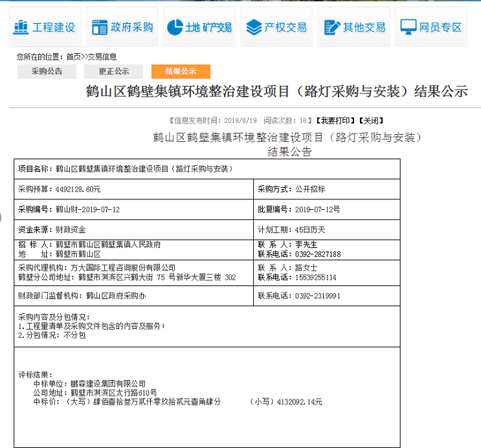Select 评标结果 heading
The height and width of the screenshot is (448, 481).
click(35, 375)
